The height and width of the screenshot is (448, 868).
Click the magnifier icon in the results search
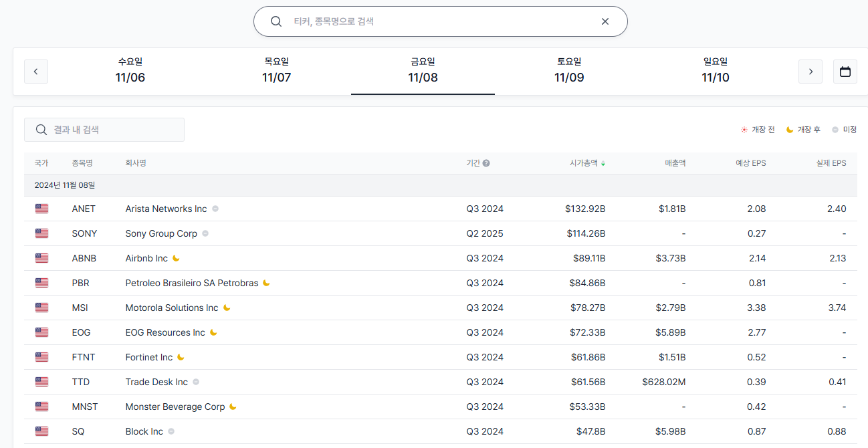tap(41, 130)
